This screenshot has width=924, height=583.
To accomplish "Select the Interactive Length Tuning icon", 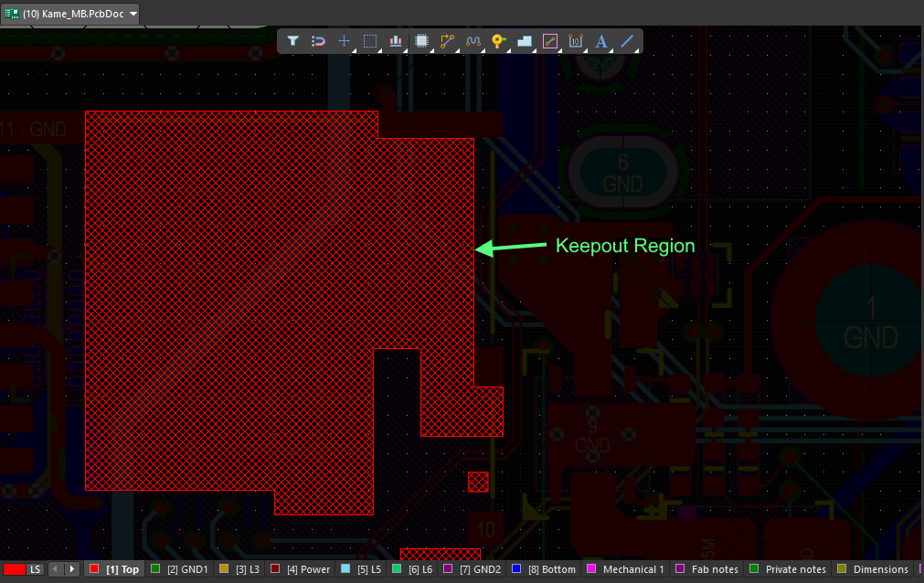I will (473, 41).
